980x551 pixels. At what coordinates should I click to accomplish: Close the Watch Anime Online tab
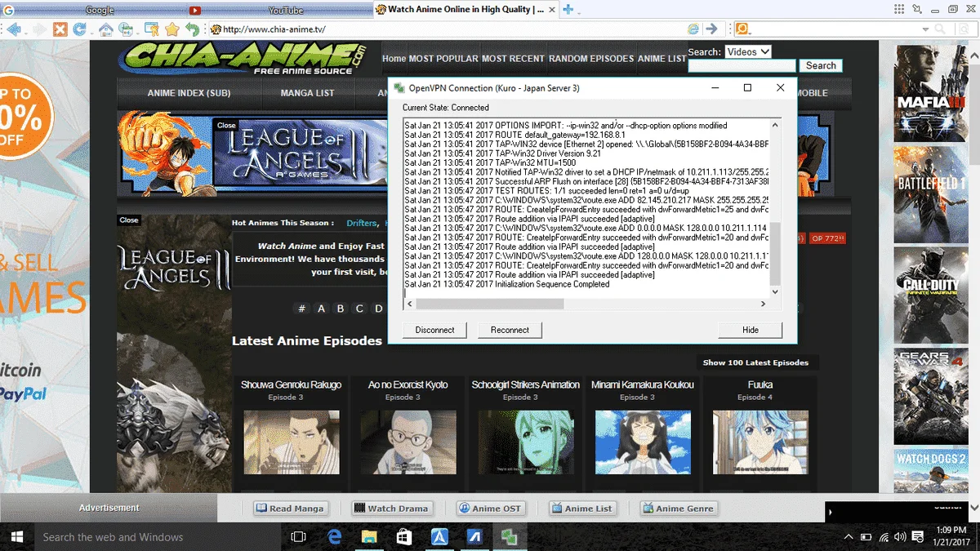click(551, 10)
